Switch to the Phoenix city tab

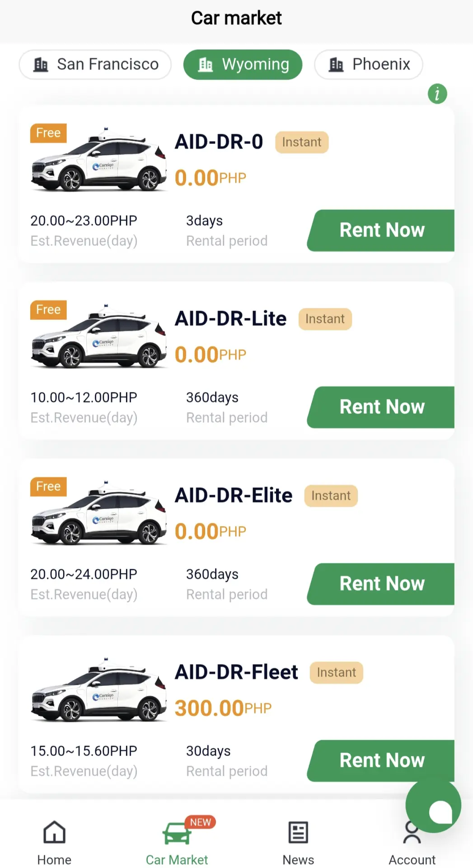(369, 65)
